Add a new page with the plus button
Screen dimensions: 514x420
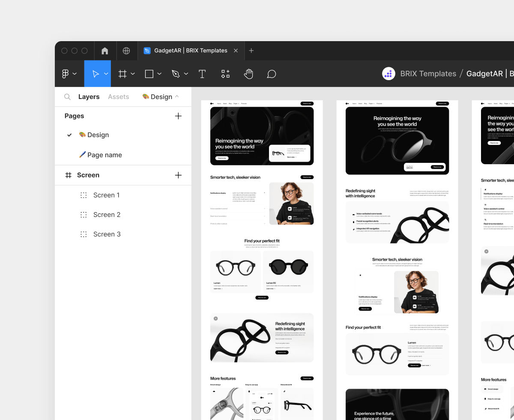tap(178, 116)
